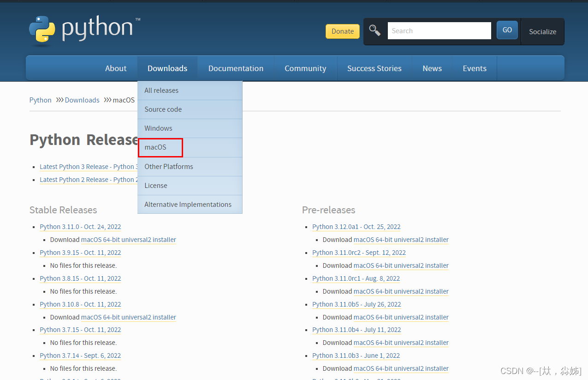Open the News menu

click(432, 68)
